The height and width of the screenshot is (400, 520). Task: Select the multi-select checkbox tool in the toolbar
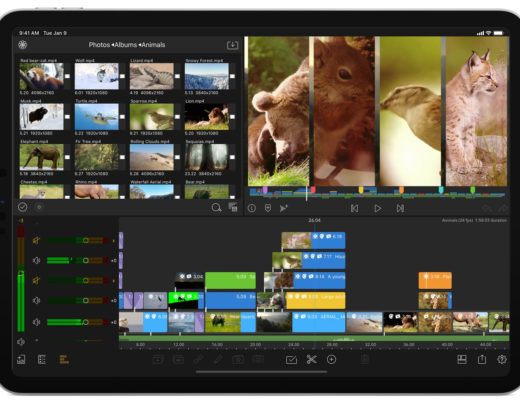point(291,359)
